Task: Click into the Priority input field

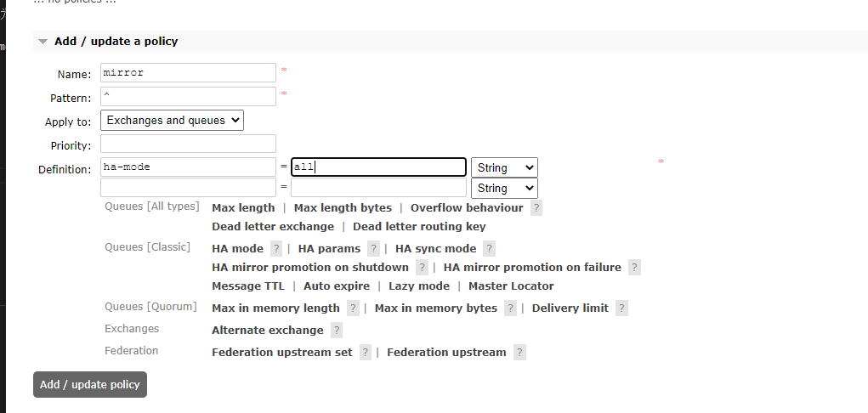Action: pos(188,144)
